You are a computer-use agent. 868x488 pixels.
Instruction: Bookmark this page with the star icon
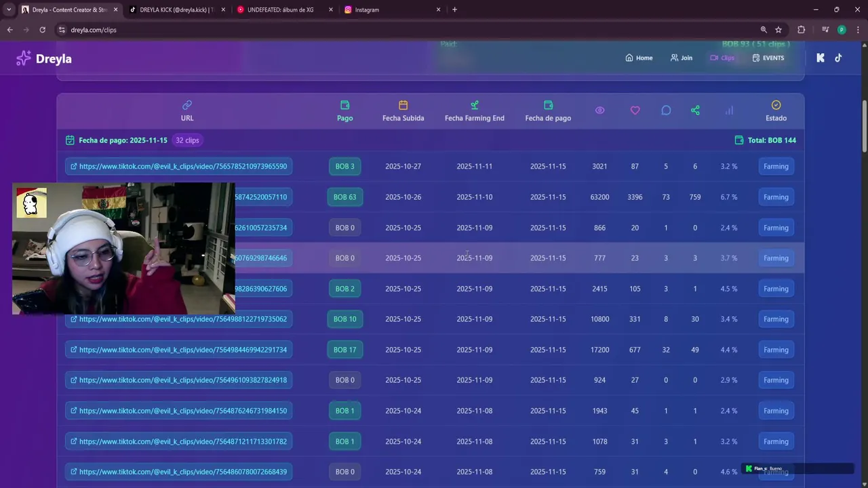coord(778,30)
